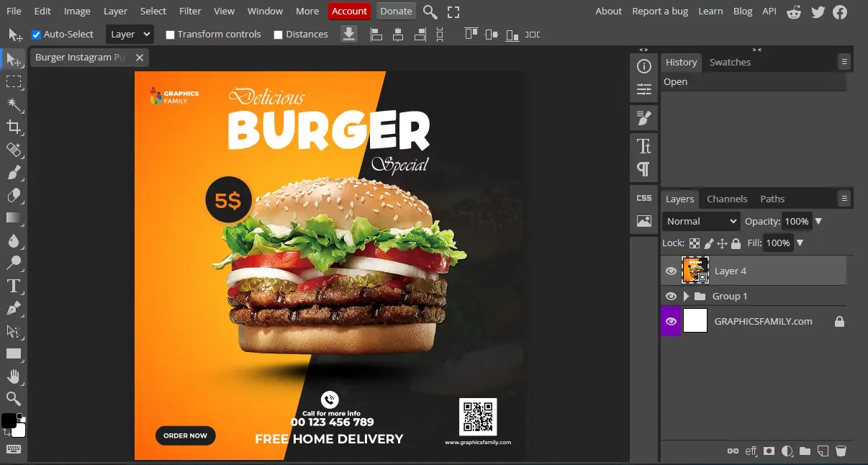Open the Report a bug link
The width and height of the screenshot is (868, 465).
click(660, 11)
